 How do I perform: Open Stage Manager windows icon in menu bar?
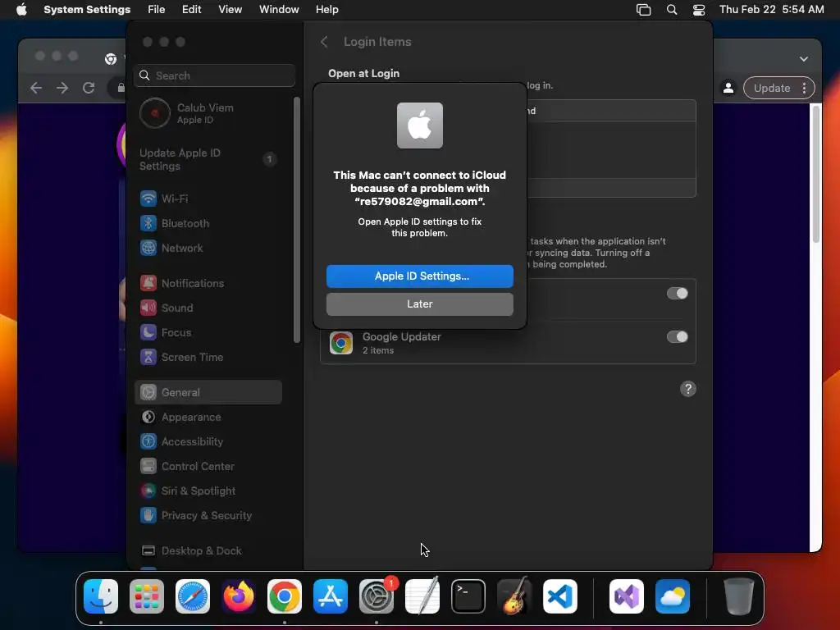pos(643,10)
